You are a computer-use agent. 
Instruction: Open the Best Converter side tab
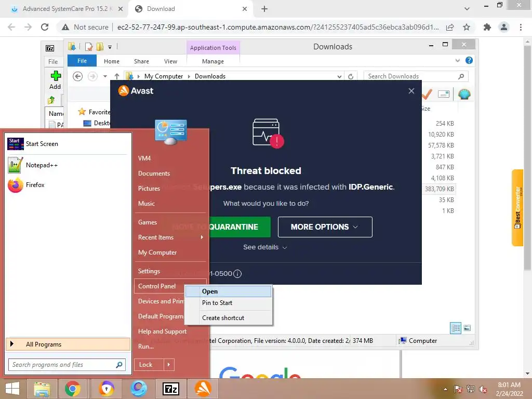click(517, 208)
